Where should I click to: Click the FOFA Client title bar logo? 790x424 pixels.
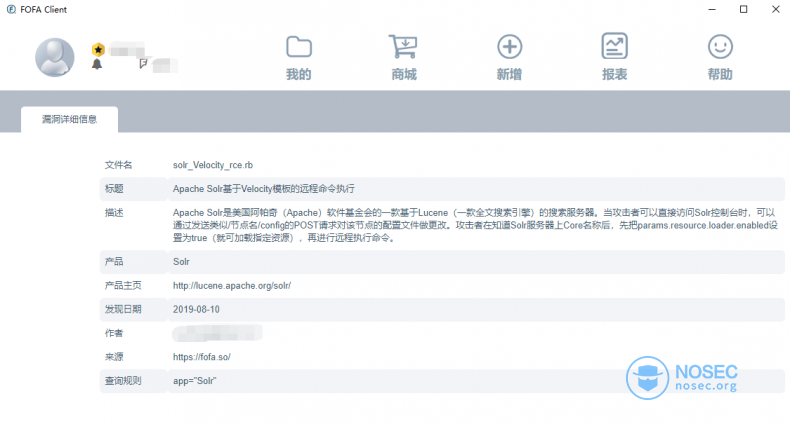[11, 10]
